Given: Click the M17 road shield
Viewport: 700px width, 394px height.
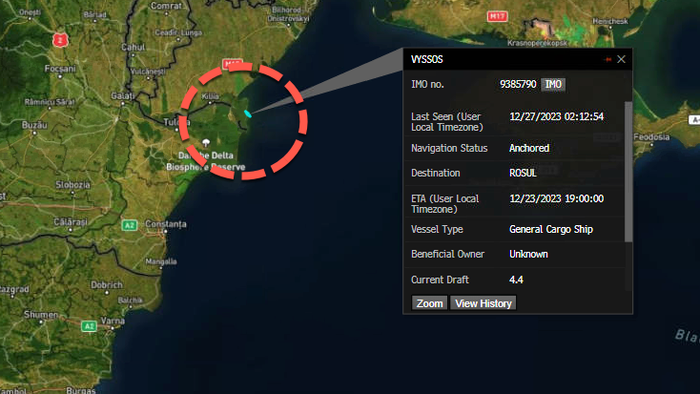Looking at the screenshot, I should (x=497, y=17).
